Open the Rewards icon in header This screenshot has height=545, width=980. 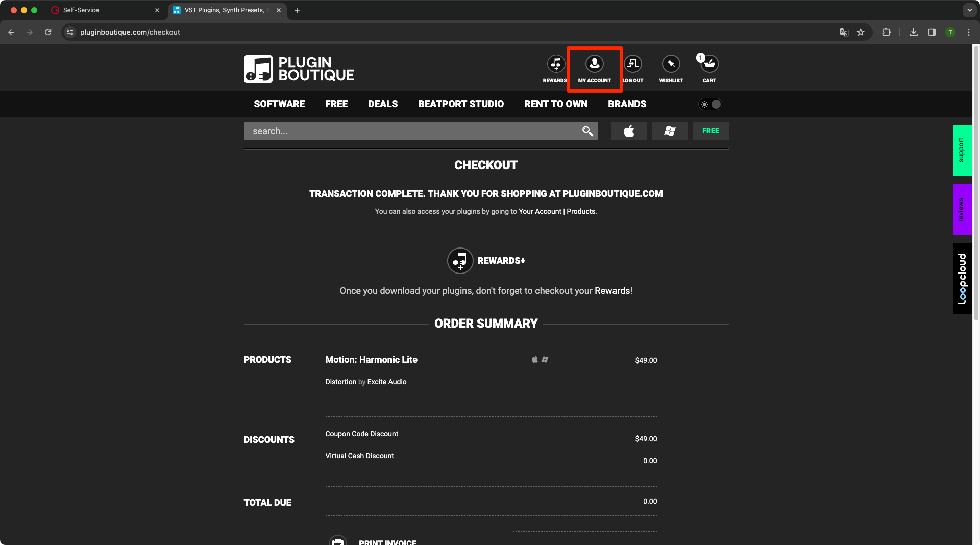click(555, 64)
